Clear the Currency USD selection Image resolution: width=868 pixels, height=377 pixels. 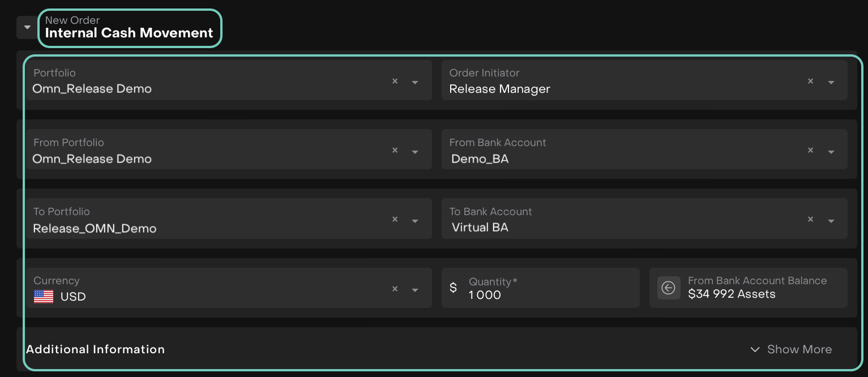(x=395, y=289)
